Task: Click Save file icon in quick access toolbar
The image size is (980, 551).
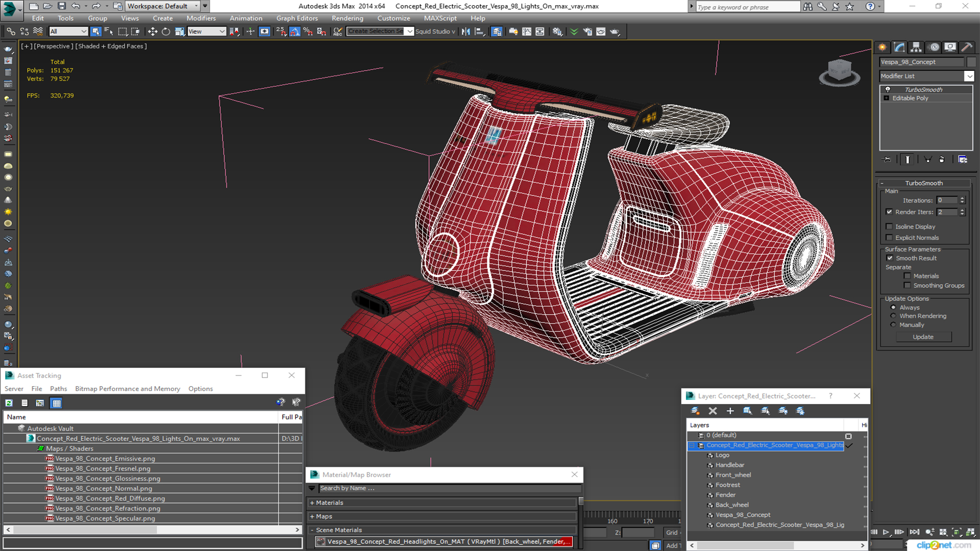Action: (x=61, y=6)
